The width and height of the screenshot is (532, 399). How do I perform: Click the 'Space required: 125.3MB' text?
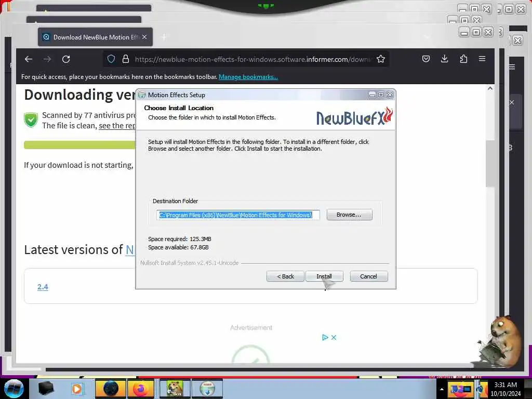click(x=179, y=239)
